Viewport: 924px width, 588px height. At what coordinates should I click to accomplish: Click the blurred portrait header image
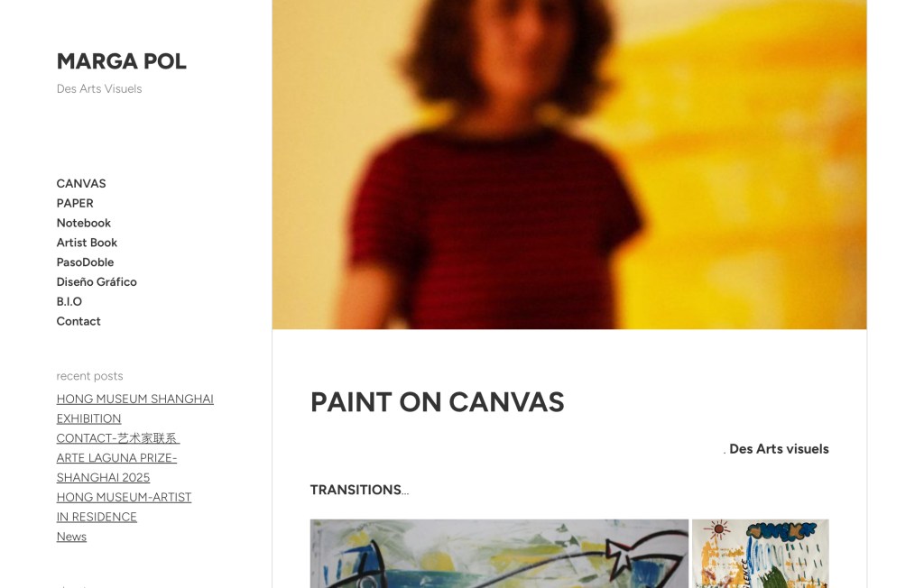pos(568,164)
